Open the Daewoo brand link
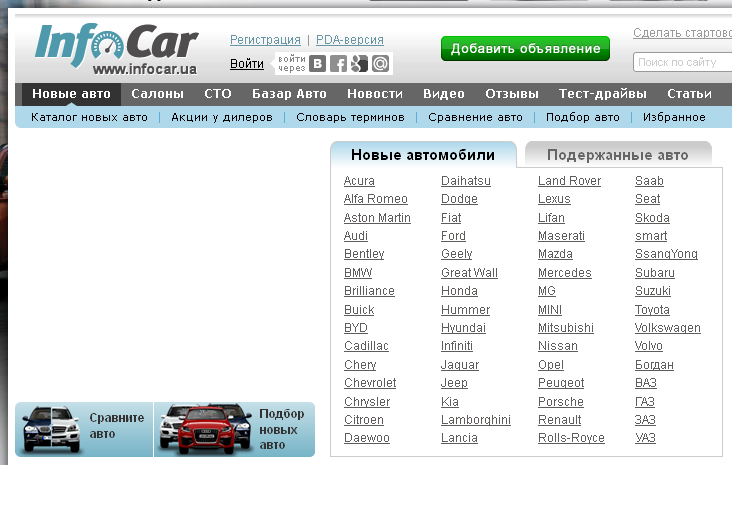Image resolution: width=732 pixels, height=512 pixels. (x=366, y=438)
